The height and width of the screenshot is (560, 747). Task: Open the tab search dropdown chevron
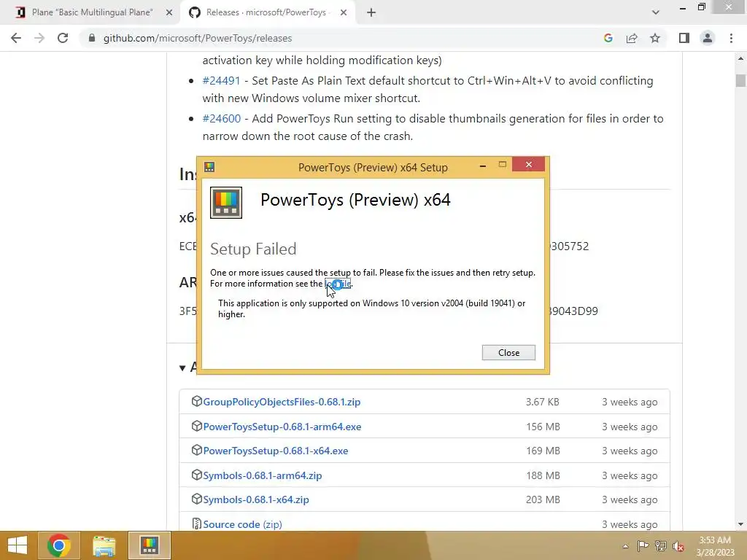[x=656, y=13]
